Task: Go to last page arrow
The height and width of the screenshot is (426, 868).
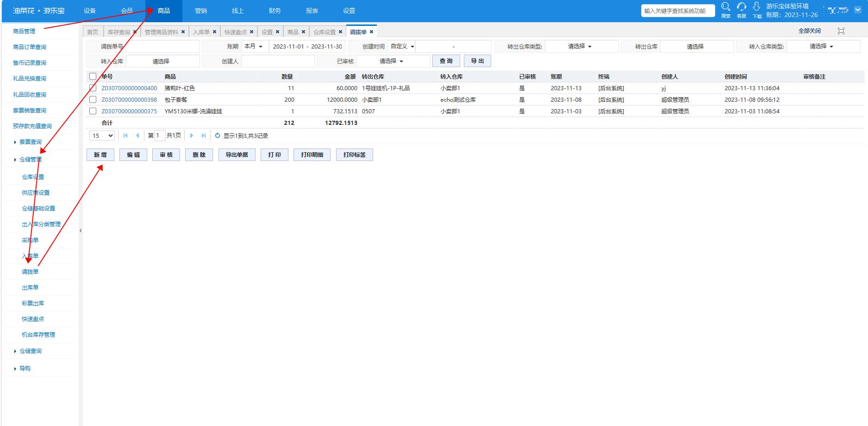Action: pos(203,136)
